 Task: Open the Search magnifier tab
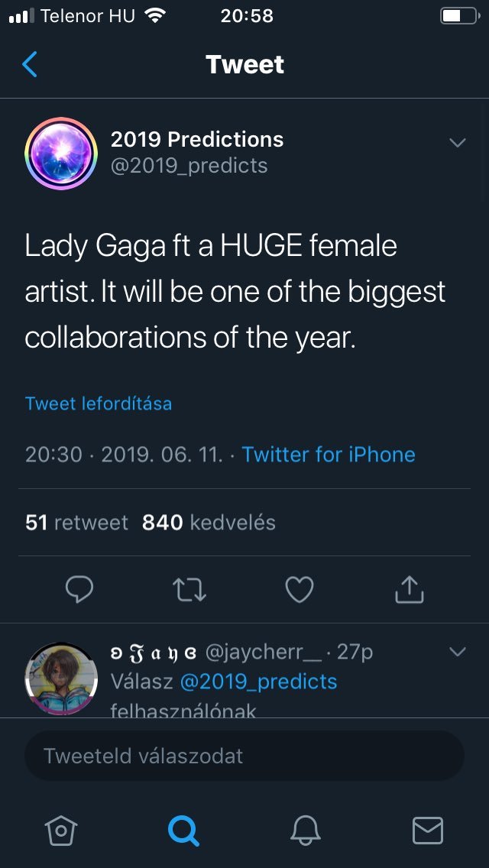click(183, 829)
